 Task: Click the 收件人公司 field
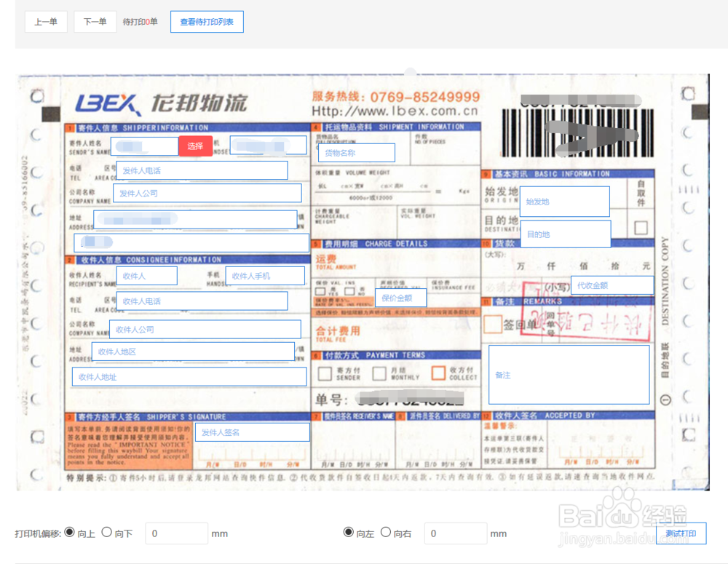tap(205, 329)
